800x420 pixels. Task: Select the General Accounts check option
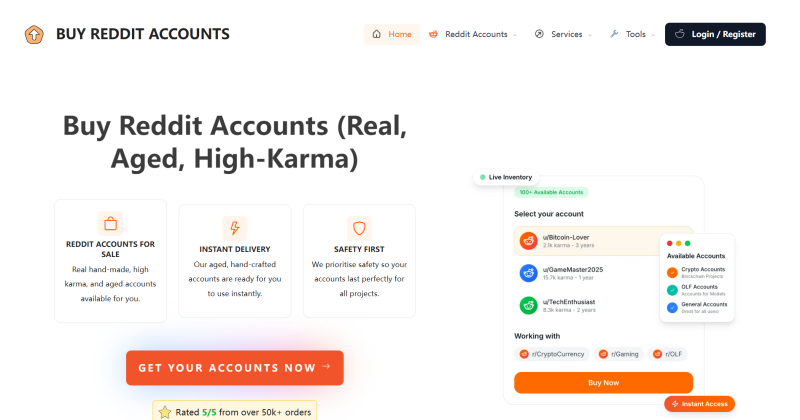(672, 306)
